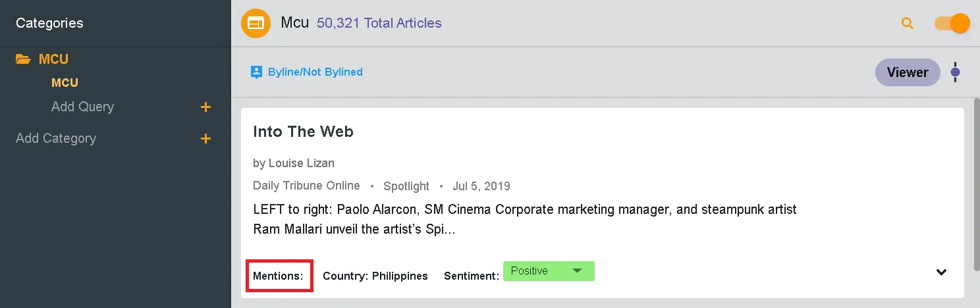Image resolution: width=980 pixels, height=308 pixels.
Task: Click the orange Mcu newspaper icon
Action: coord(256,24)
